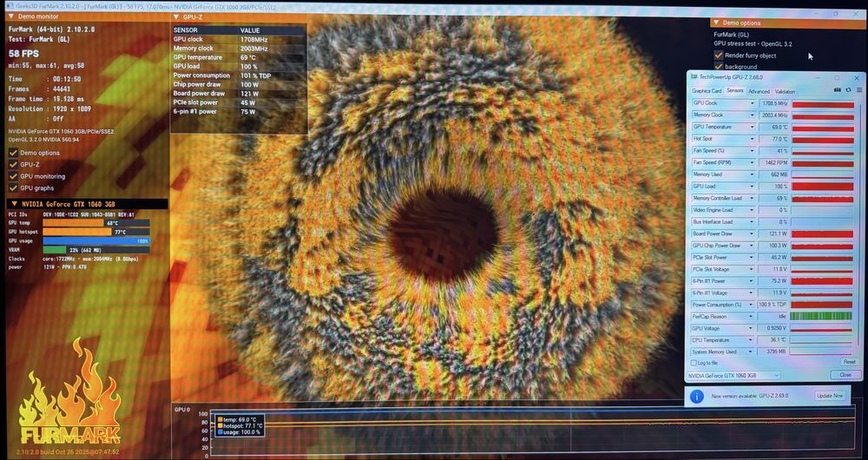This screenshot has width=868, height=460.
Task: Click the 6-pin #1 power row in overlay
Action: click(x=239, y=112)
